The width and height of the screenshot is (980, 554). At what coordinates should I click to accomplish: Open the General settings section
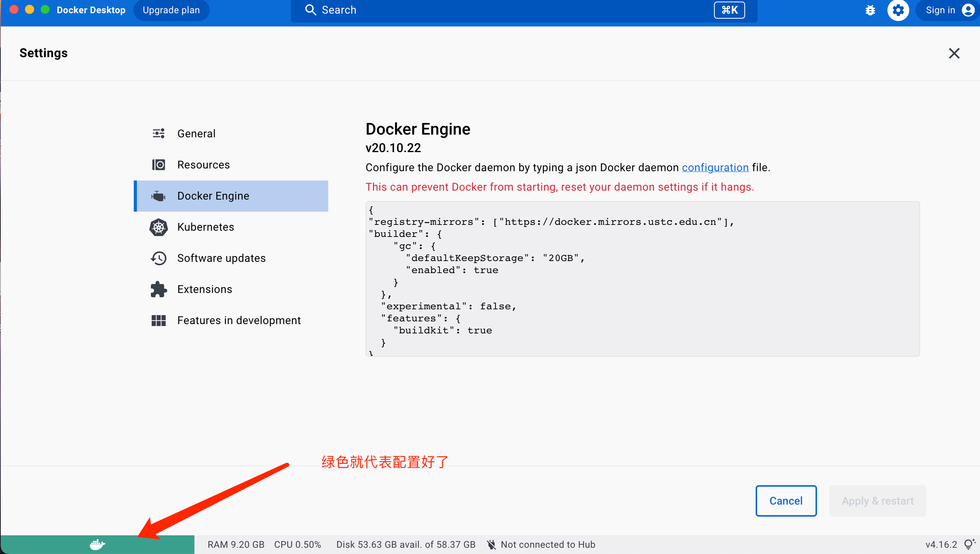(x=231, y=133)
